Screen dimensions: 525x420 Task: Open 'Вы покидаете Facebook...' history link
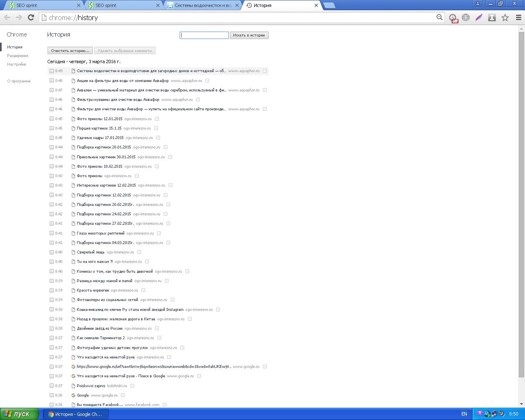click(x=100, y=405)
